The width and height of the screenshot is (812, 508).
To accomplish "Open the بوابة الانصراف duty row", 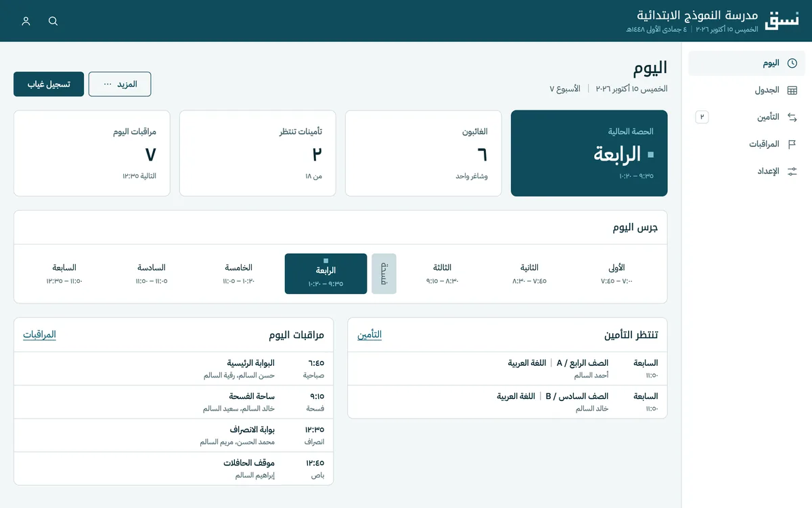I will (x=173, y=436).
